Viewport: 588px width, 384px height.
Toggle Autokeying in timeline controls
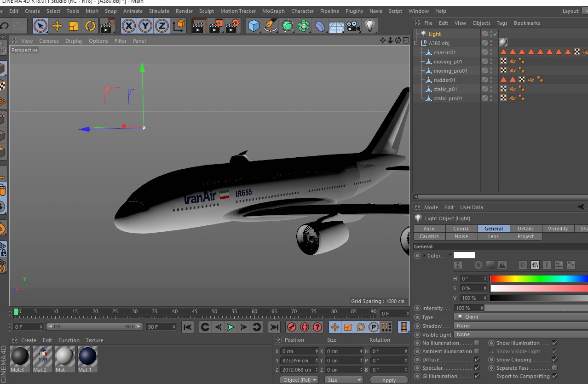[304, 327]
